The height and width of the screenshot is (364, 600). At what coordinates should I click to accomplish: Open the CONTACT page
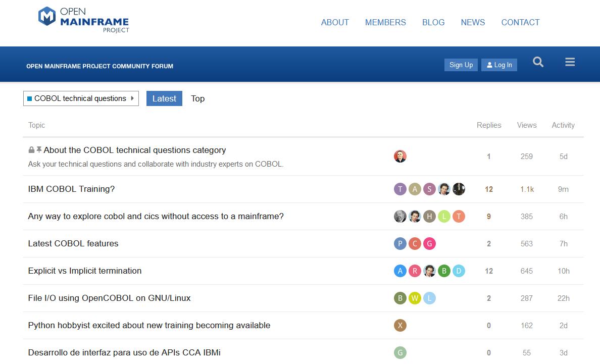click(520, 22)
